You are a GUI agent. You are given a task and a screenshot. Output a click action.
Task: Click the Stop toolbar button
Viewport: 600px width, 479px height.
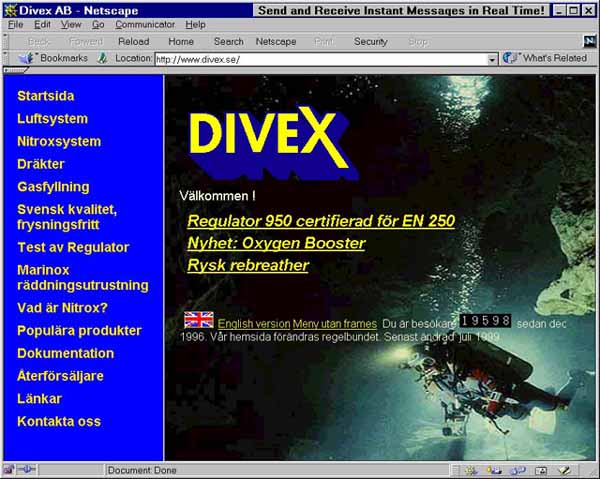click(417, 42)
